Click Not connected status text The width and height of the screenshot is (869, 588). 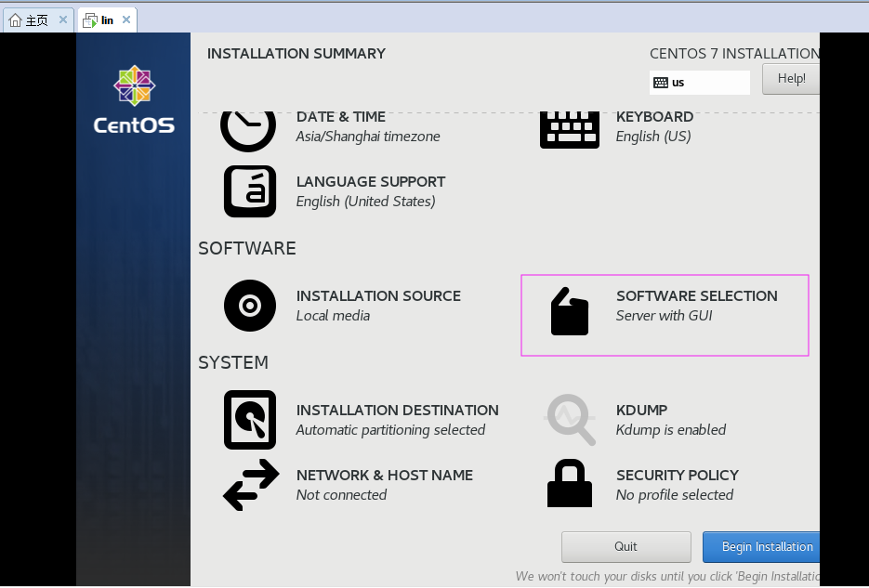tap(341, 495)
